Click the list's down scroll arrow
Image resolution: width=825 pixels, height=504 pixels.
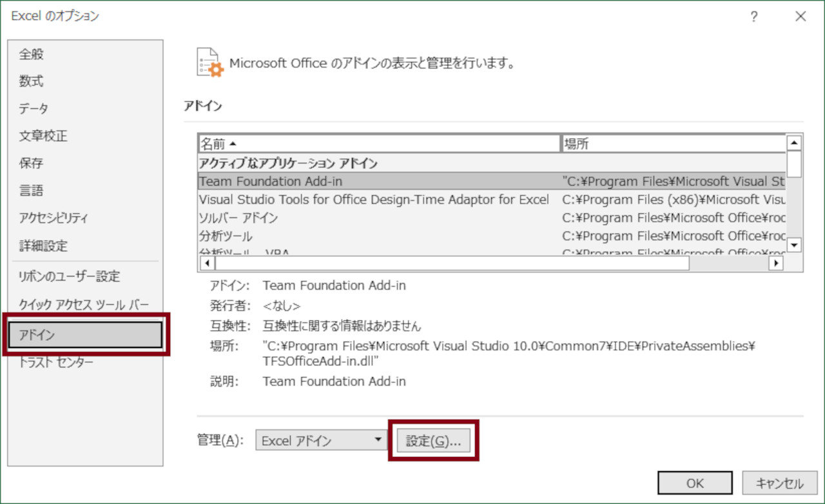tap(795, 245)
